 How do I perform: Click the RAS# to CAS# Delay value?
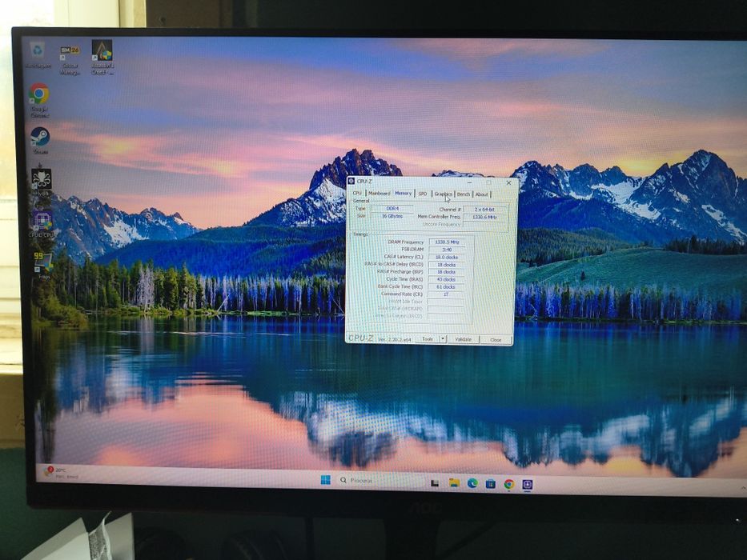447,264
